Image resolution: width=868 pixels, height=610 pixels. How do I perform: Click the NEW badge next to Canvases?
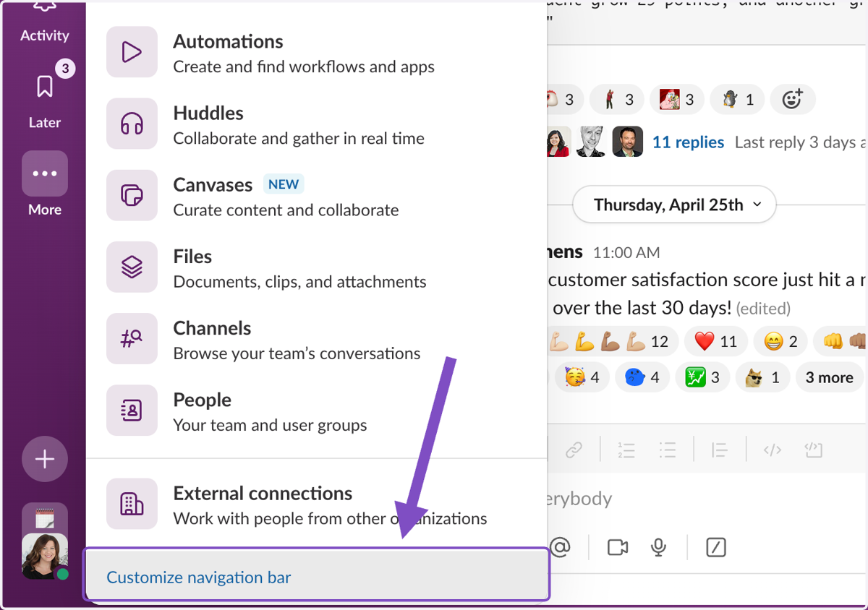tap(284, 184)
